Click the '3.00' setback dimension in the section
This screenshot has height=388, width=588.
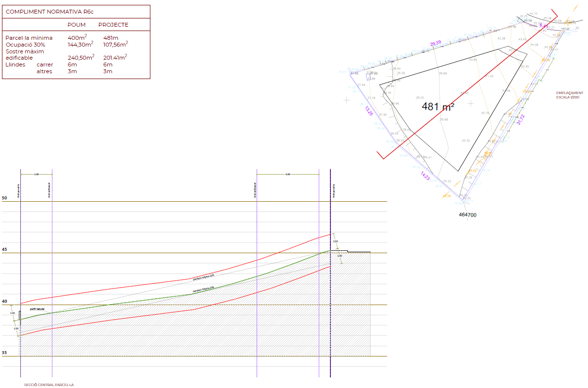point(36,174)
